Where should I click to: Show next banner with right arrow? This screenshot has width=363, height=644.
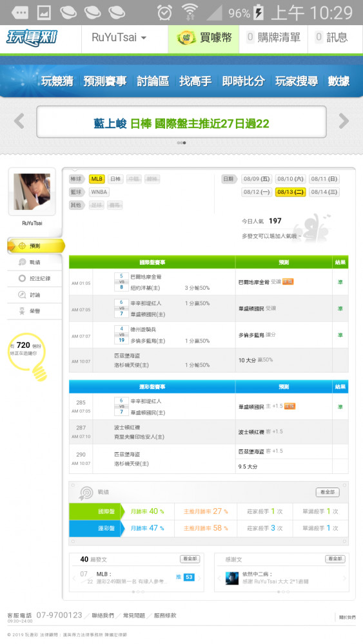click(x=344, y=121)
